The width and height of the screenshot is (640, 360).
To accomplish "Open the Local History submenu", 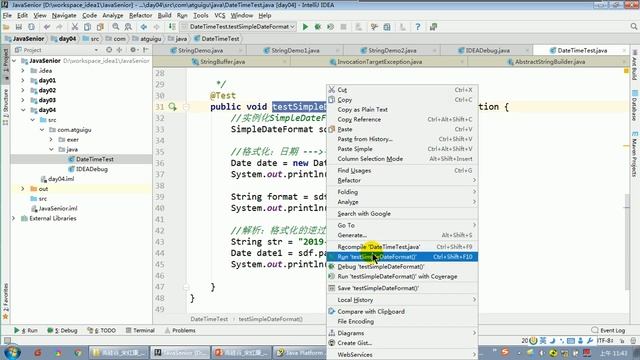I will click(402, 300).
